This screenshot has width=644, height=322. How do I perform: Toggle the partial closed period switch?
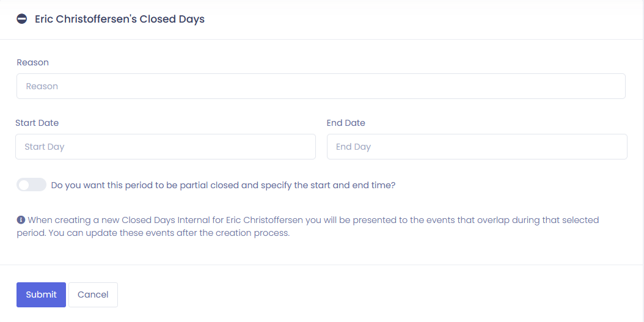[32, 185]
